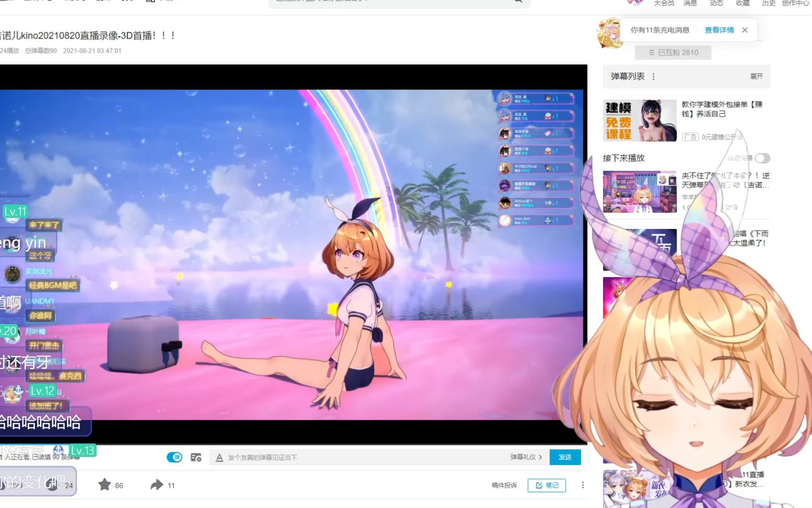The image size is (812, 508).
Task: Enable the autoplay switch next to 接下来播放
Action: 762,158
